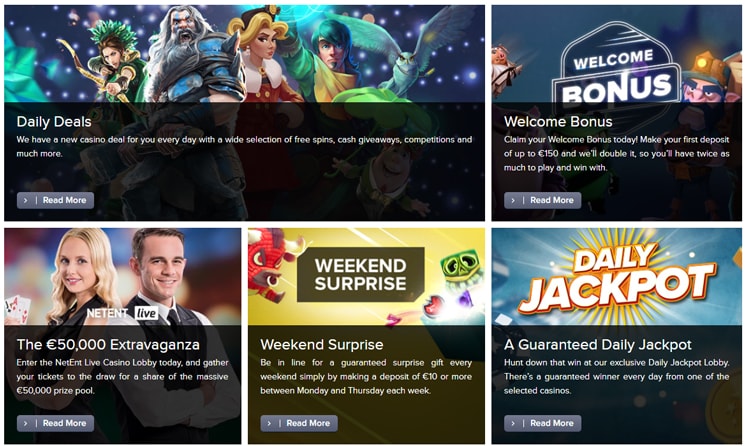This screenshot has height=446, width=745.
Task: Click chevron arrow on Welcome Bonus button
Action: (x=513, y=200)
